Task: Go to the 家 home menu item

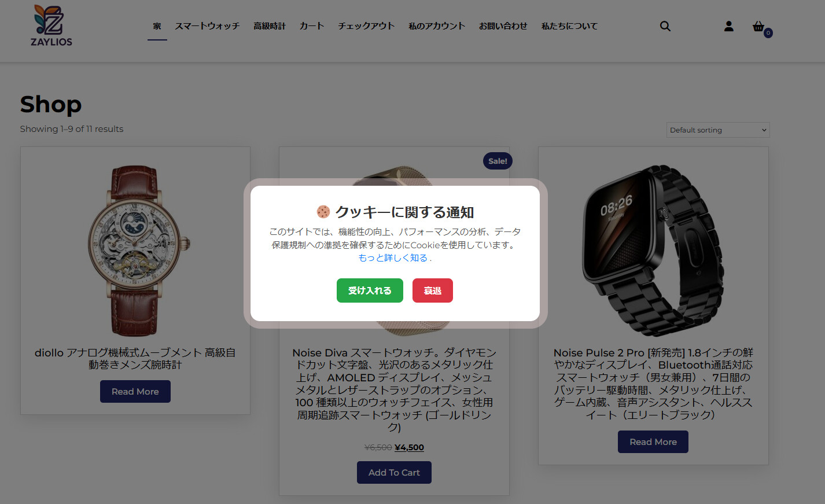Action: pyautogui.click(x=157, y=26)
